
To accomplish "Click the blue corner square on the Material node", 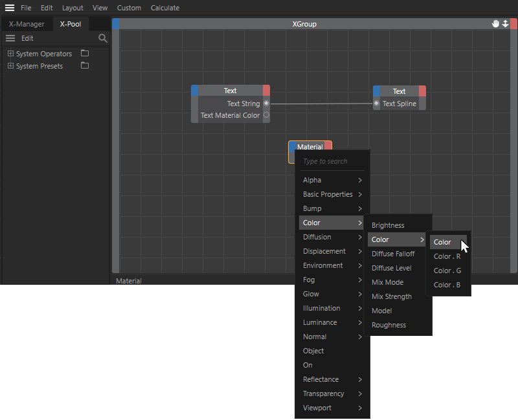I will pos(293,146).
